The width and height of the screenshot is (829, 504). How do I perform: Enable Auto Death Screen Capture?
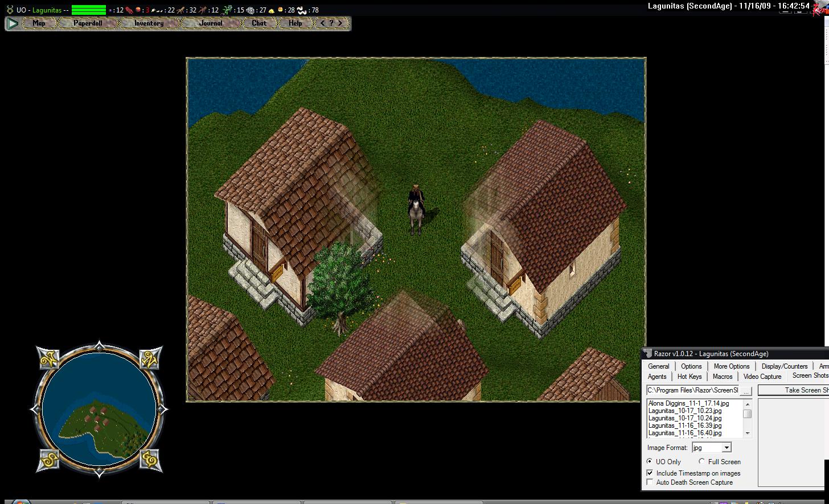pos(650,482)
